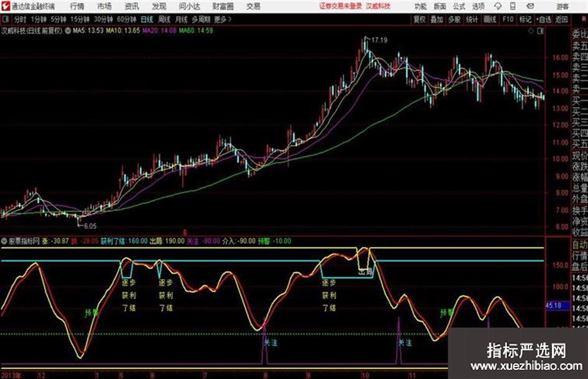
Task: Open the customer service headset icon
Action: tap(498, 6)
